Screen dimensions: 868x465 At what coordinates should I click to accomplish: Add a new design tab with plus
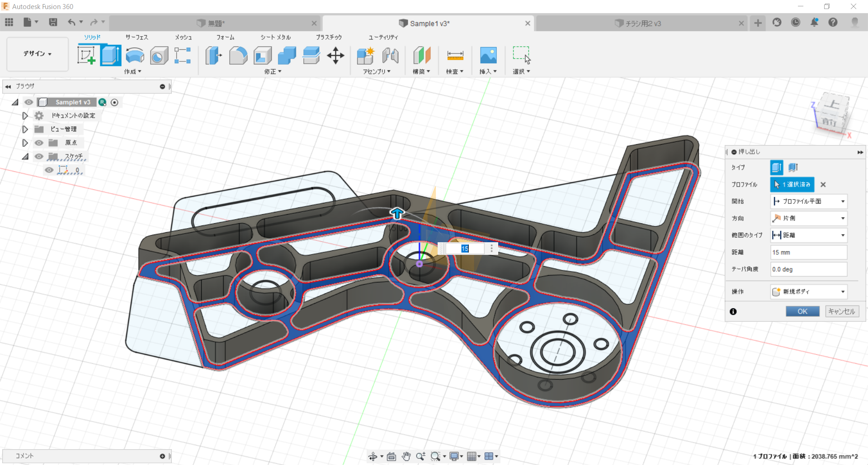758,23
